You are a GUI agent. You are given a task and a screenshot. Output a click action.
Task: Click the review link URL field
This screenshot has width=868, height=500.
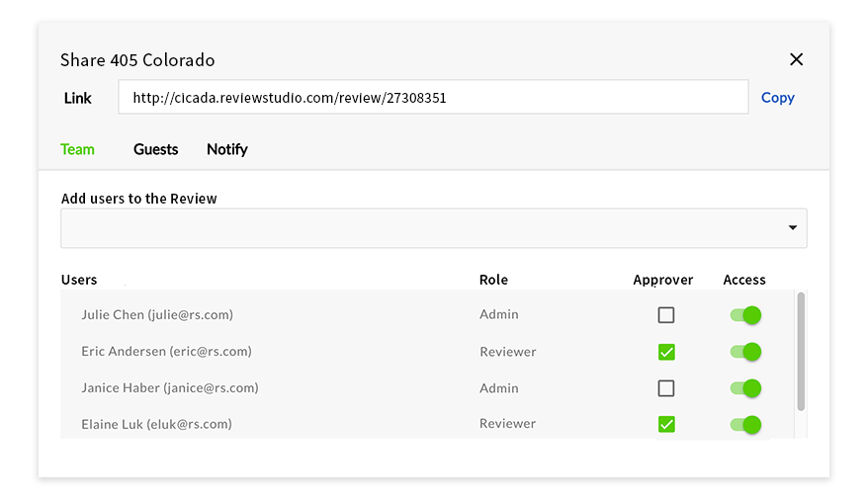coord(432,98)
